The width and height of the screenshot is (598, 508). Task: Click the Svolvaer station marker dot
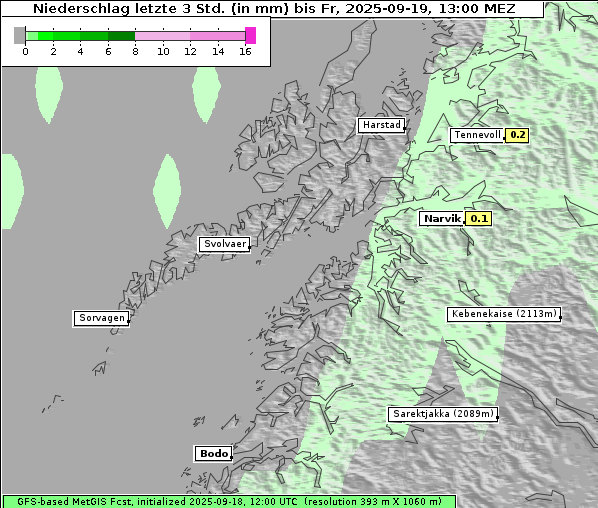tap(249, 248)
